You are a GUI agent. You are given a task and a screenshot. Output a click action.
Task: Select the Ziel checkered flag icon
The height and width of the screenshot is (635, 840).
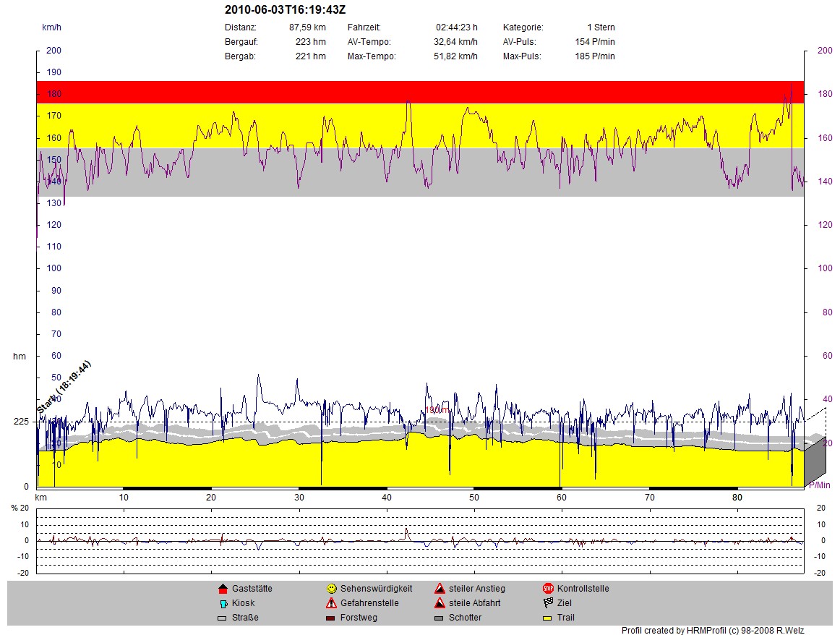tap(548, 603)
